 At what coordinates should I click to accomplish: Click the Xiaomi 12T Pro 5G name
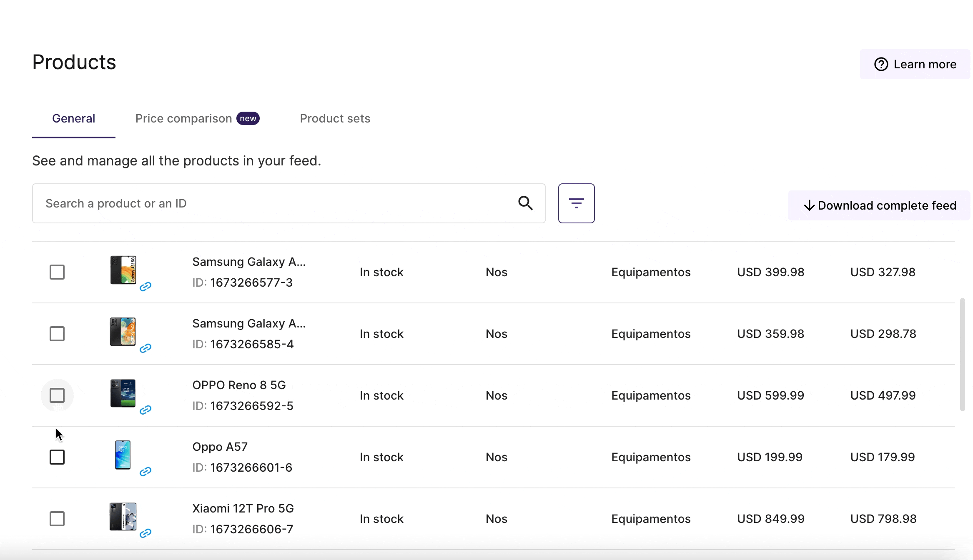click(x=243, y=508)
